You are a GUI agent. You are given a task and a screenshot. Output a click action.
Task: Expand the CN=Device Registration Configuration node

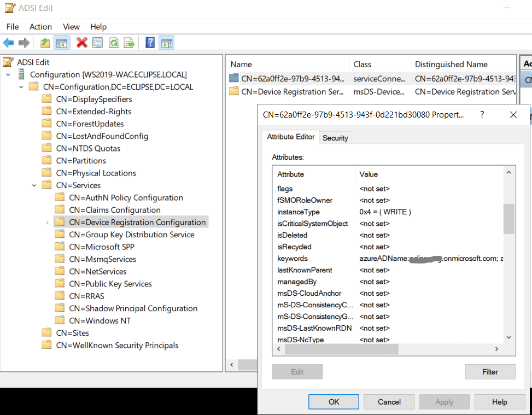[47, 223]
